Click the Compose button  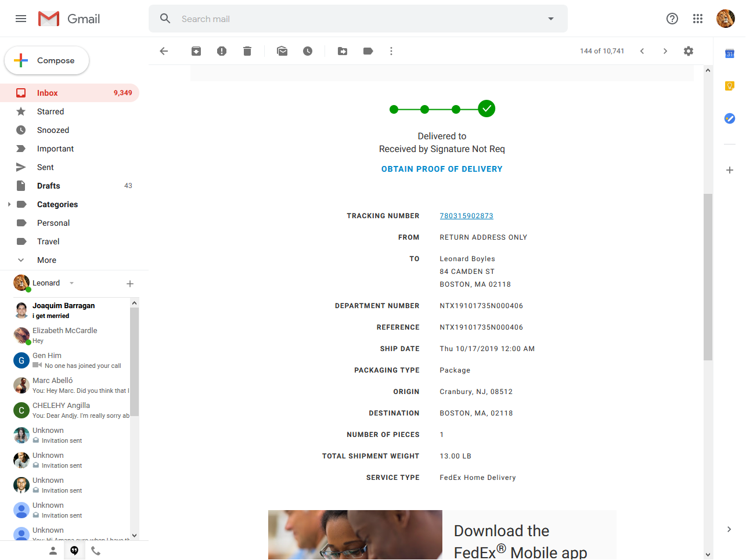click(47, 60)
